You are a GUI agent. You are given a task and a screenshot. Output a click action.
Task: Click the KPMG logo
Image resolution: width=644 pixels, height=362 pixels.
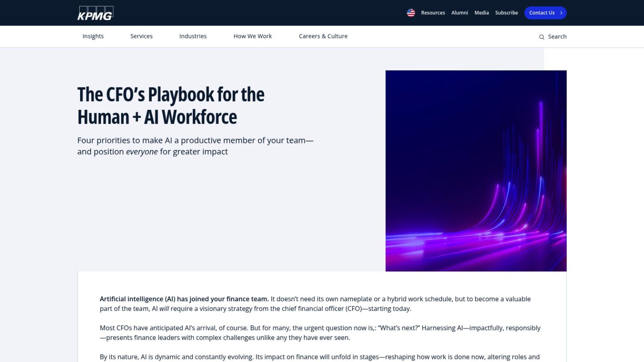click(95, 13)
